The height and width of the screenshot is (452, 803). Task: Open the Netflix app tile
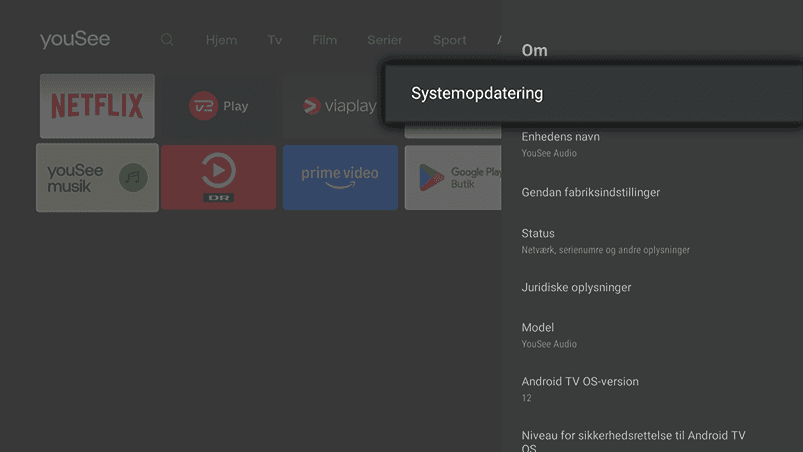tap(97, 106)
